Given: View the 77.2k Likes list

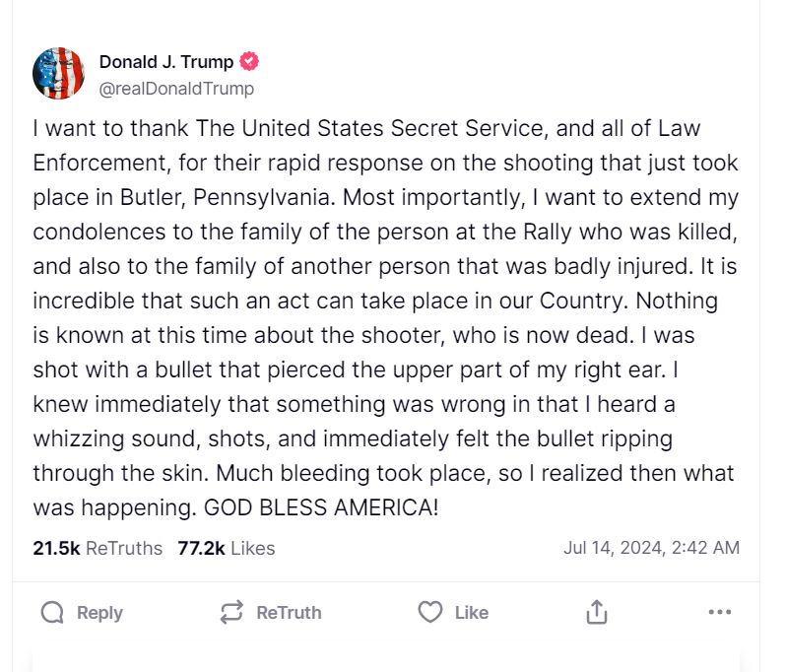Looking at the screenshot, I should [x=226, y=548].
